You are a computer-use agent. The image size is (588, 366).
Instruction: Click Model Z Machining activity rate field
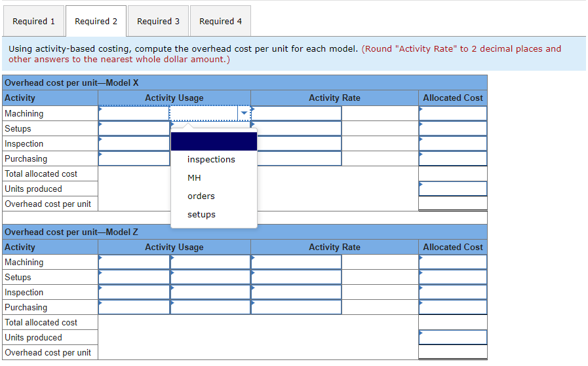(296, 263)
